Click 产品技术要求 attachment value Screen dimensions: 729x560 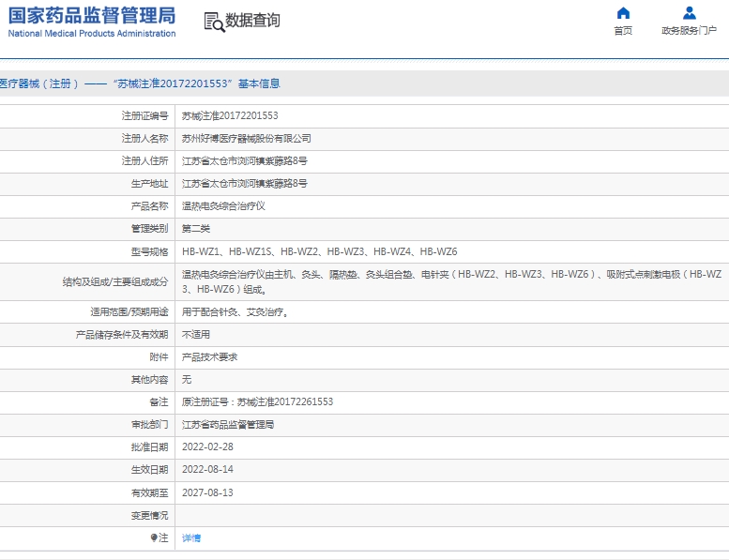209,356
